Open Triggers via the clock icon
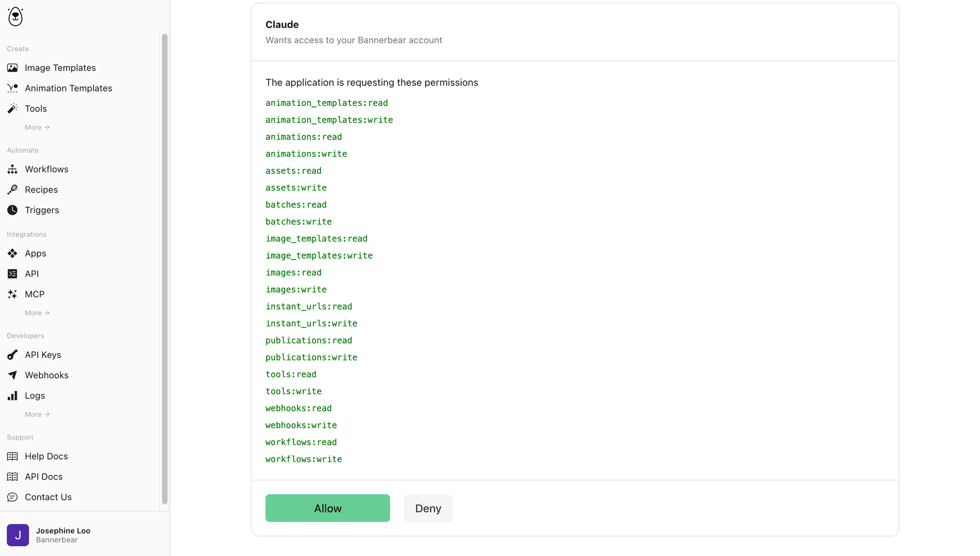Screen dimensions: 980x556 (x=12, y=210)
